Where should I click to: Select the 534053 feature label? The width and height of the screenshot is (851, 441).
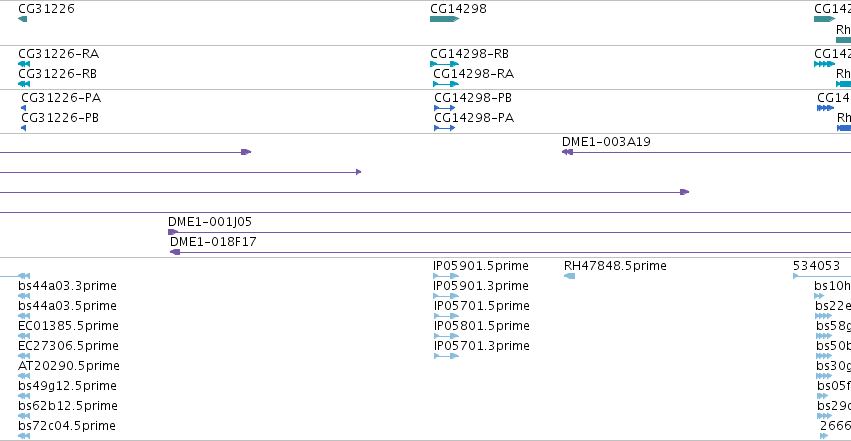pos(816,266)
